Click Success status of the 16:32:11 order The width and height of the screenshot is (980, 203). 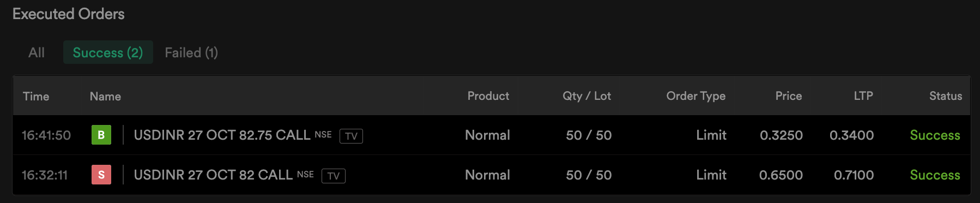(x=935, y=175)
